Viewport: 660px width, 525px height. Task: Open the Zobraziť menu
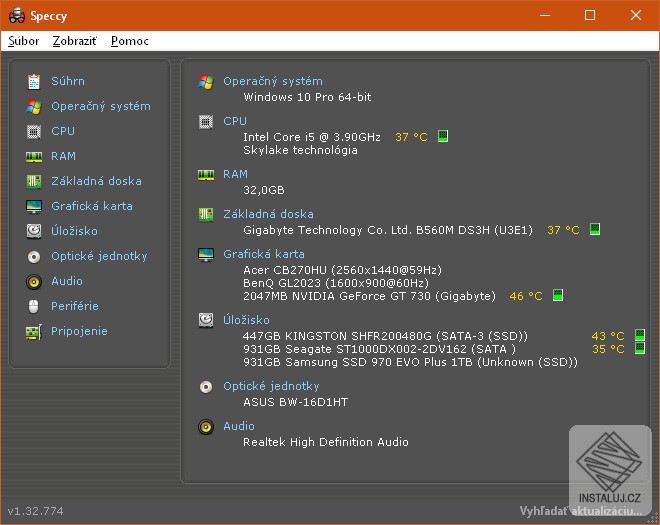click(x=75, y=41)
